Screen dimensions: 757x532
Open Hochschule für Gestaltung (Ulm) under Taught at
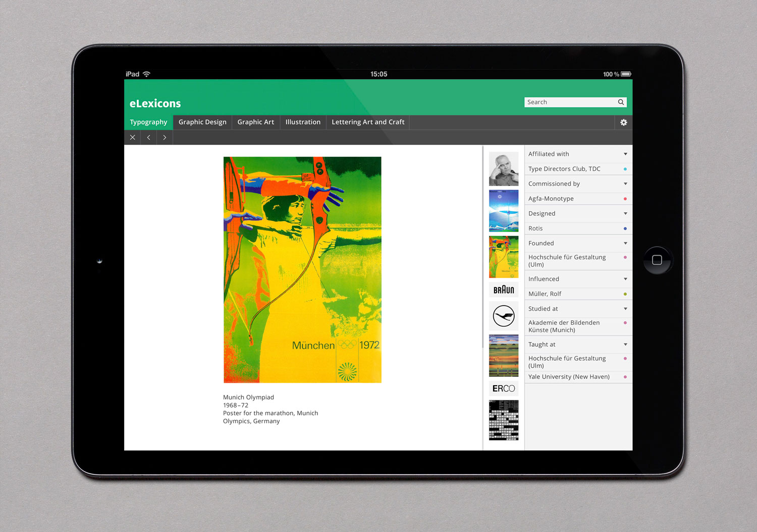pos(578,362)
